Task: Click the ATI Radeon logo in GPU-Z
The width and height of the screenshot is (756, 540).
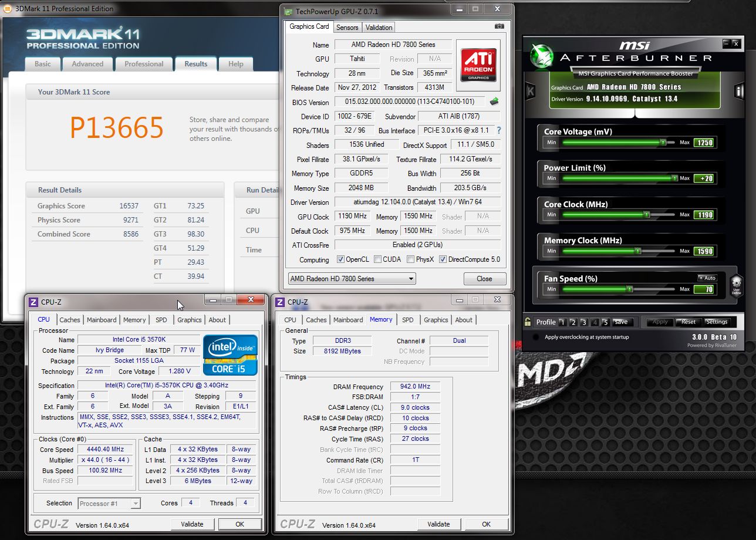Action: 478,65
